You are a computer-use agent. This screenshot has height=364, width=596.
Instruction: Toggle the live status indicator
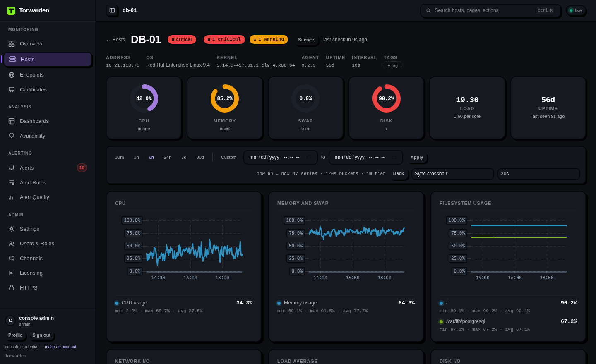(576, 10)
